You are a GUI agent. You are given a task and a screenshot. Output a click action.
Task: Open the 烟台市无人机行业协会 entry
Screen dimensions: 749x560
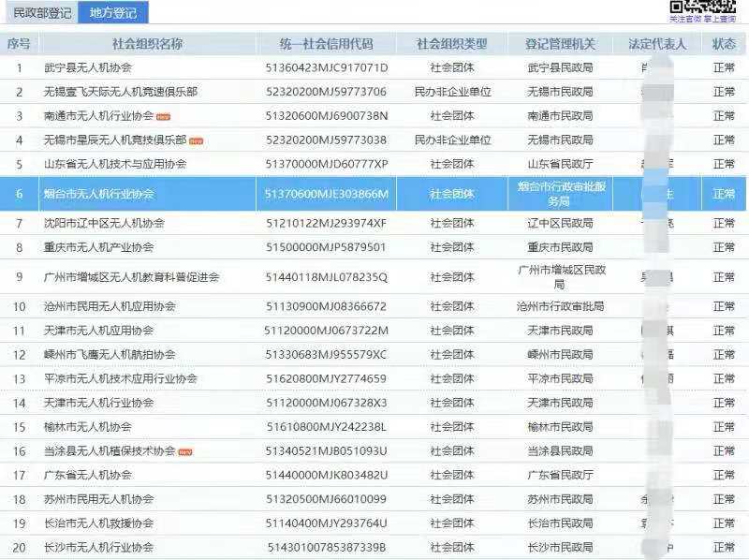[x=99, y=194]
